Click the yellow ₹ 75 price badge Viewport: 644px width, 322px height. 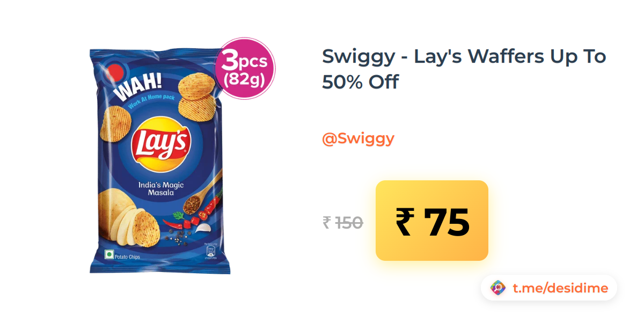(x=432, y=221)
